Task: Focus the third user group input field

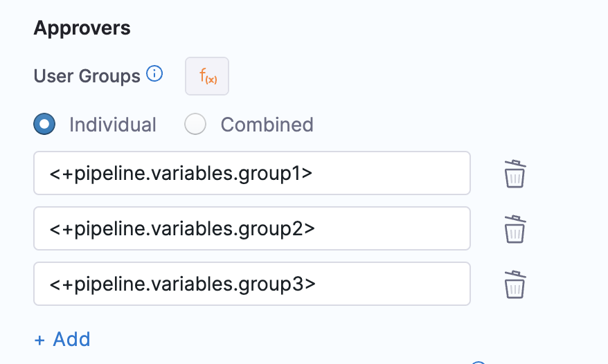Action: point(388,283)
